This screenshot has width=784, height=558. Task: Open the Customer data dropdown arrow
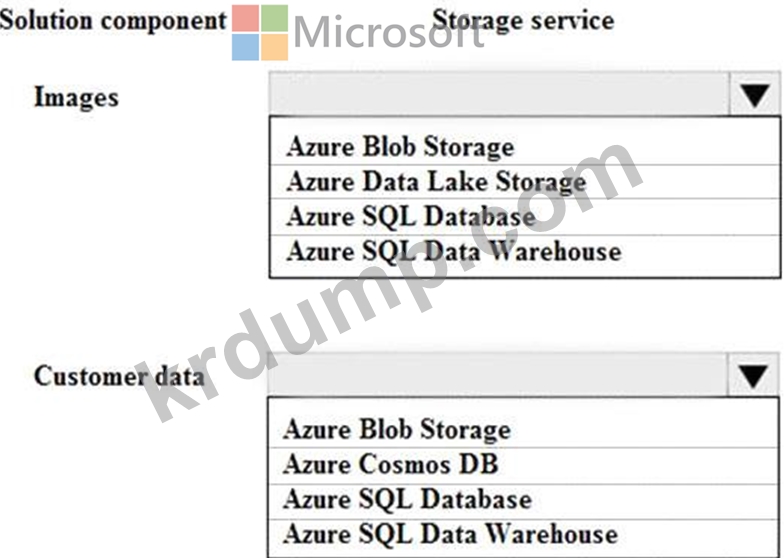(752, 375)
